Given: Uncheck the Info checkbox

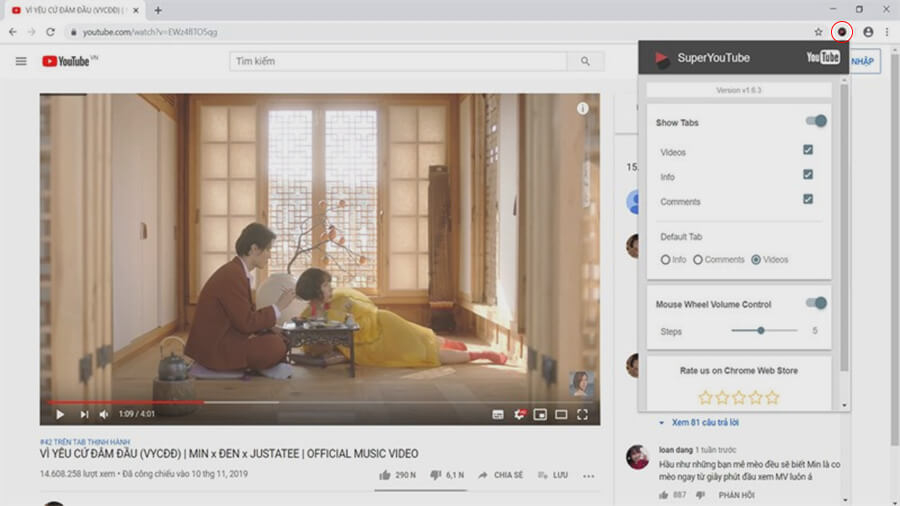Looking at the screenshot, I should 808,174.
